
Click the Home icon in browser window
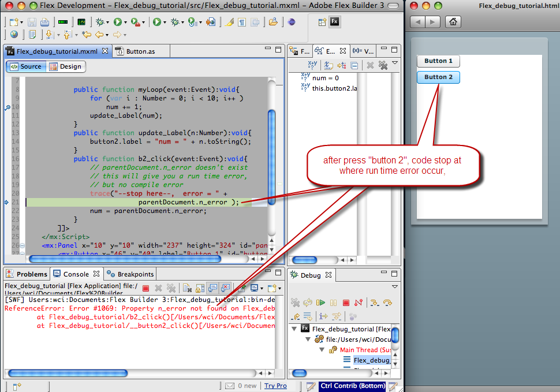tap(454, 22)
